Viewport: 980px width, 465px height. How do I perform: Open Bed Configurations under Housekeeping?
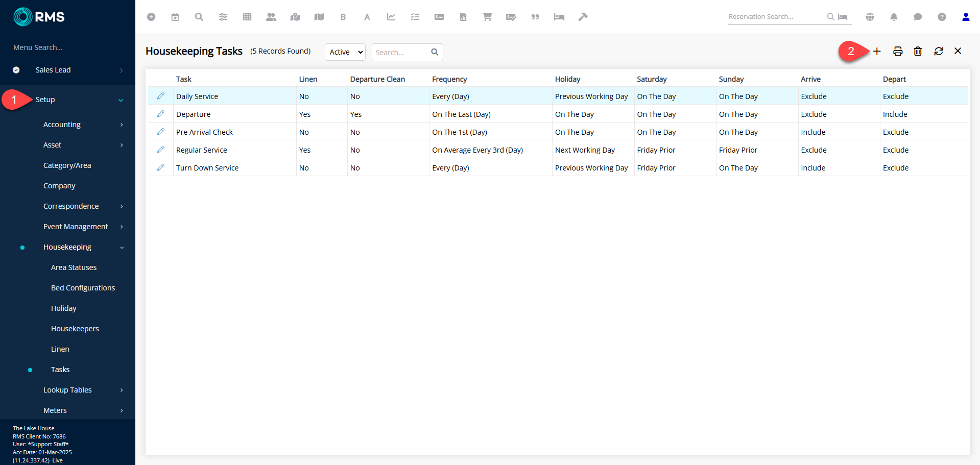pyautogui.click(x=83, y=288)
